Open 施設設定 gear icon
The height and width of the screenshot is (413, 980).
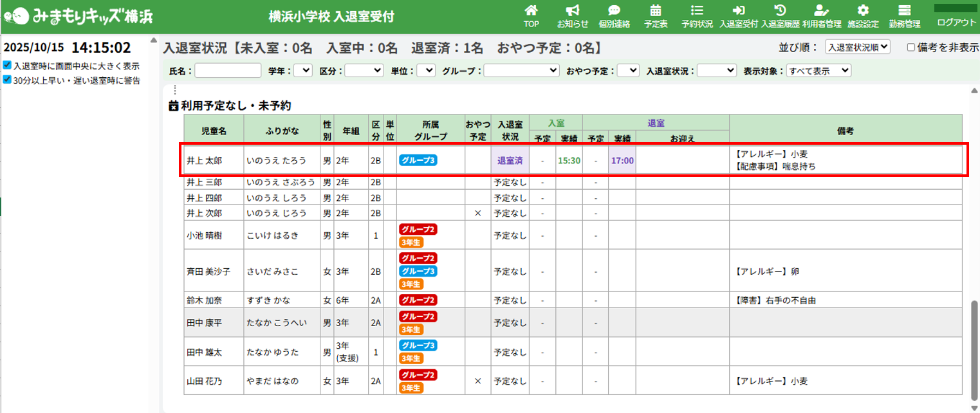(863, 11)
